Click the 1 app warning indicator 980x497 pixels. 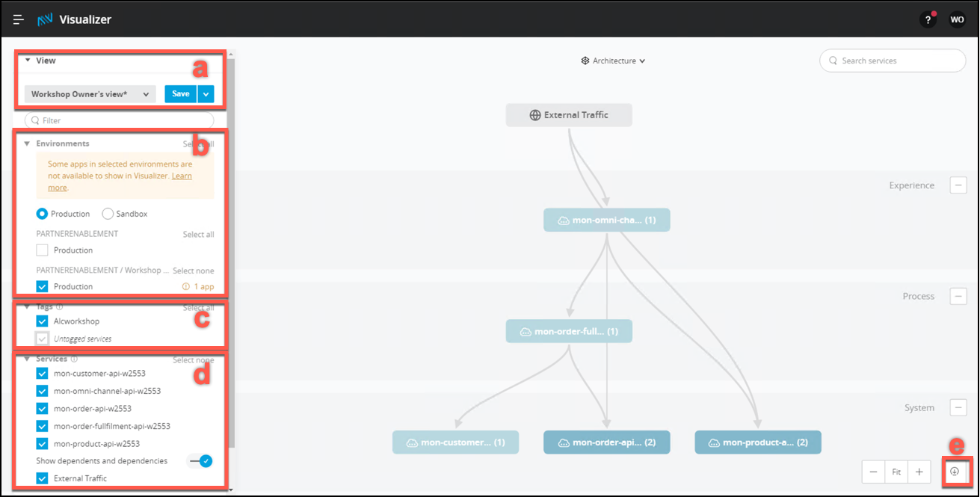coord(197,287)
